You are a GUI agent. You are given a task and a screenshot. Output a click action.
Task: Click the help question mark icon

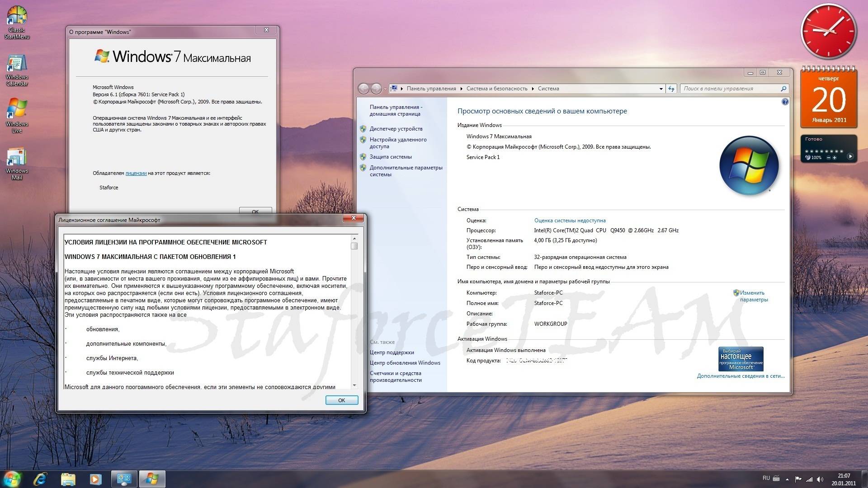point(785,102)
